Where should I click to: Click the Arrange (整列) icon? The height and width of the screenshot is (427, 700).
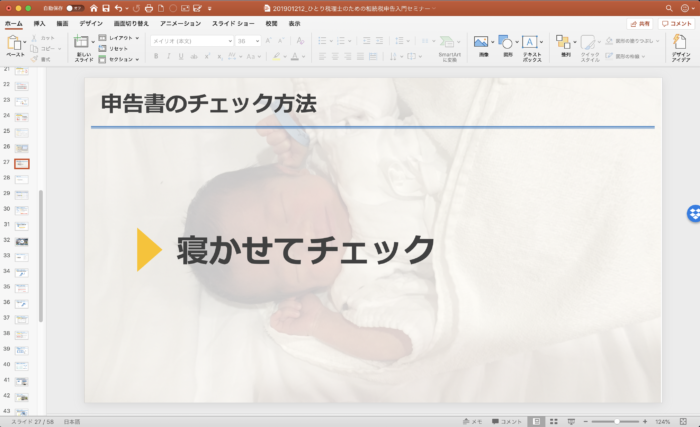[x=565, y=46]
